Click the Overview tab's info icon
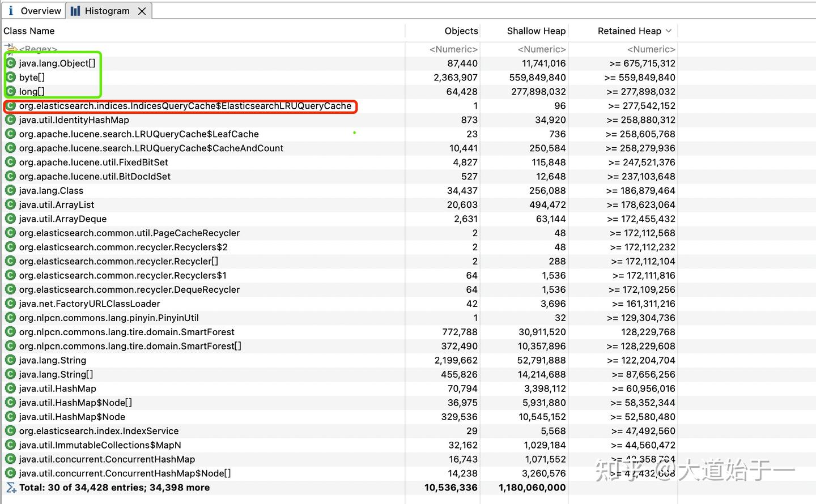The image size is (816, 504). (11, 11)
